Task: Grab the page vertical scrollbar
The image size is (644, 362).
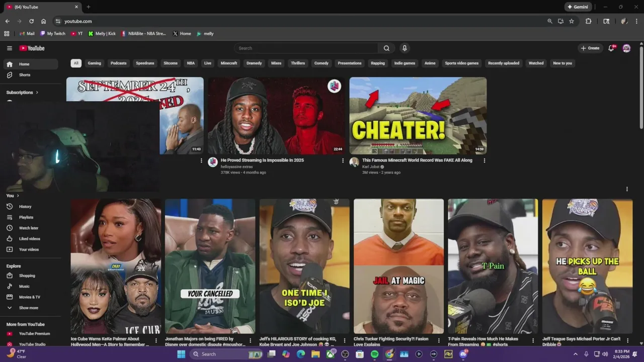Action: point(641,88)
